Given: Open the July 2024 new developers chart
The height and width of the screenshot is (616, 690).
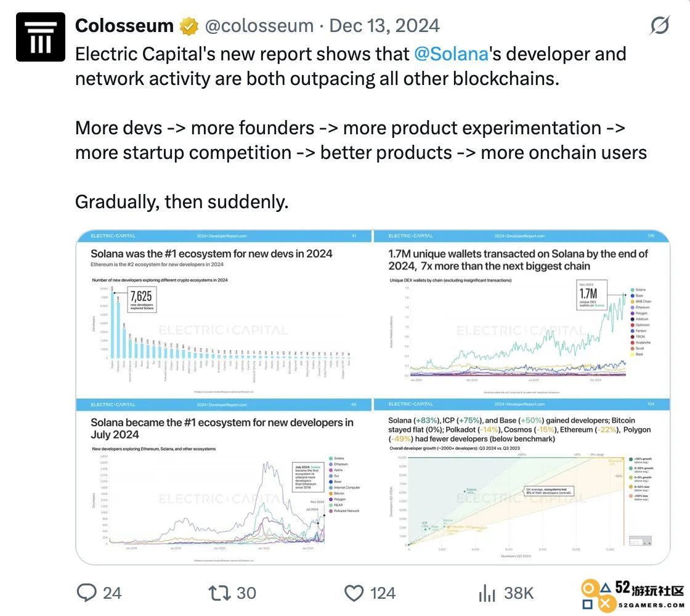Looking at the screenshot, I should click(224, 481).
